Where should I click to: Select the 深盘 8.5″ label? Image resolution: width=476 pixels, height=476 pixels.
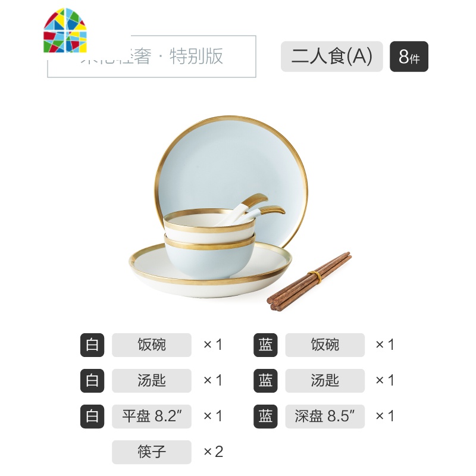(x=325, y=416)
